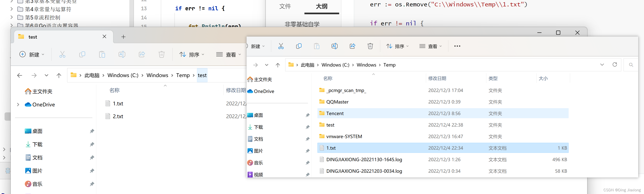
Task: Open 新建 menu in test window
Action: pos(32,55)
